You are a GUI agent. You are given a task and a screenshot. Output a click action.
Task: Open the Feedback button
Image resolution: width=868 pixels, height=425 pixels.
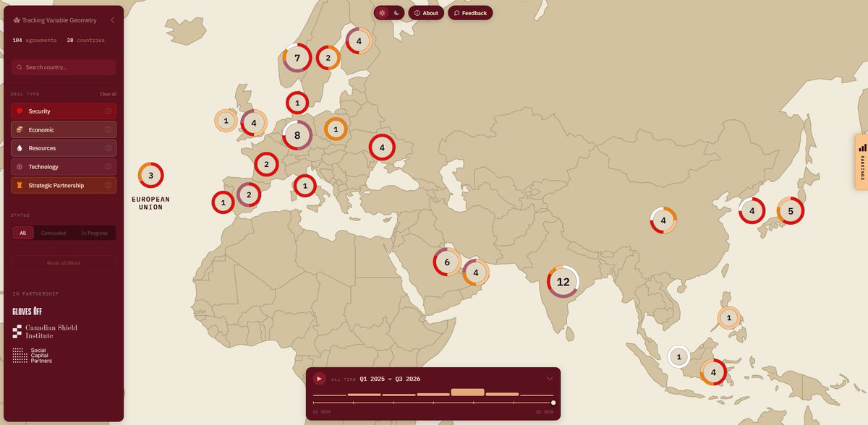point(470,13)
